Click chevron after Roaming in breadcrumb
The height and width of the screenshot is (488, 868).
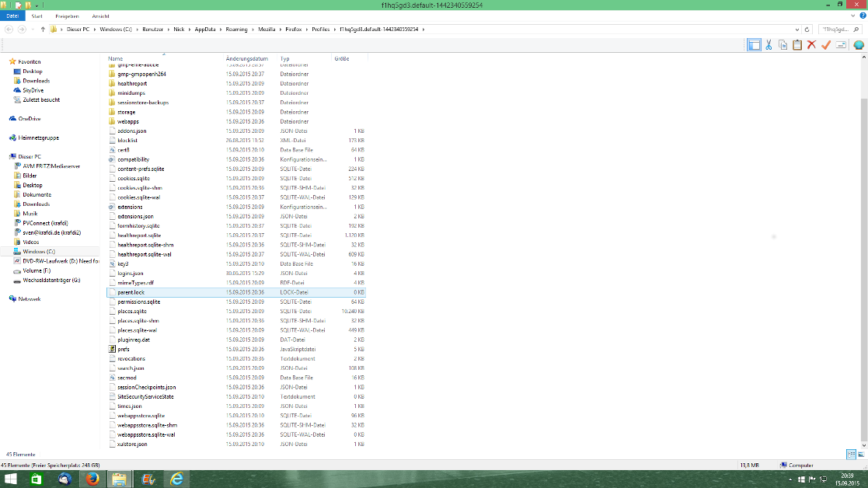pyautogui.click(x=252, y=30)
